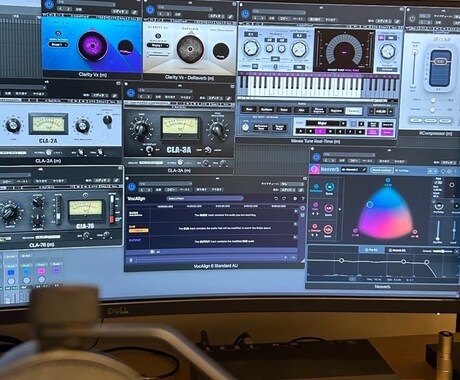Click CLA-2A small top-right black knob
This screenshot has width=460, height=380.
[107, 120]
